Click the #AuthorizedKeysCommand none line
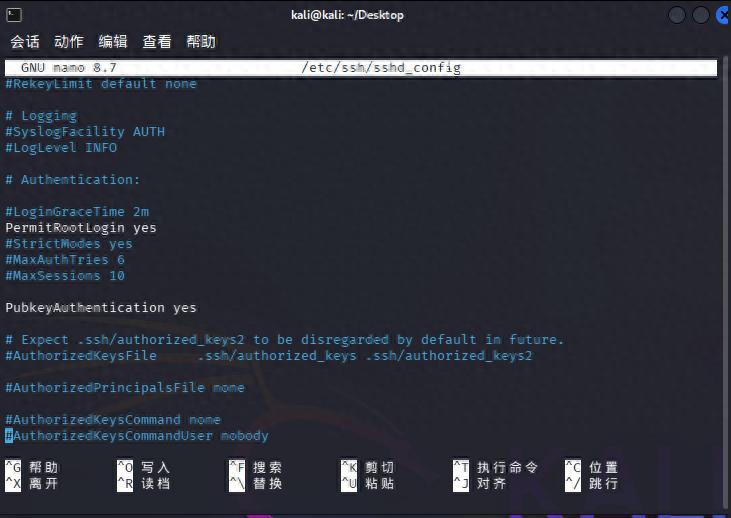The width and height of the screenshot is (731, 518). pyautogui.click(x=113, y=420)
